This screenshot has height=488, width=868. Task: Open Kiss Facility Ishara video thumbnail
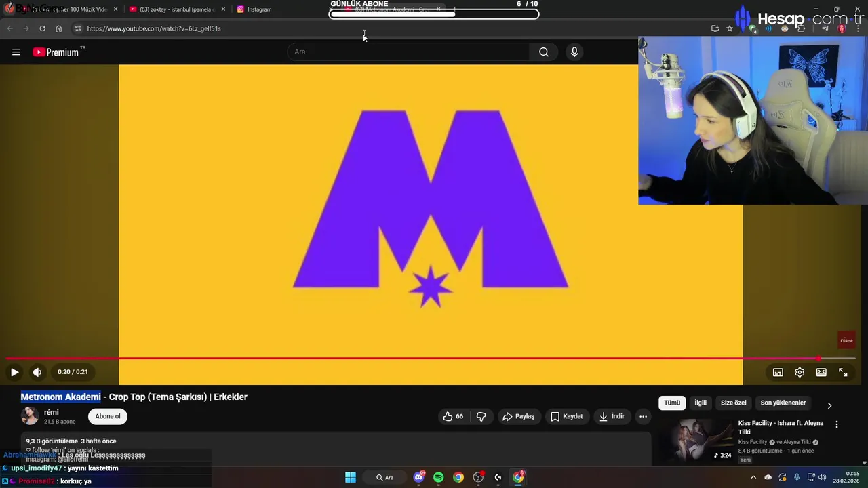pos(697,441)
